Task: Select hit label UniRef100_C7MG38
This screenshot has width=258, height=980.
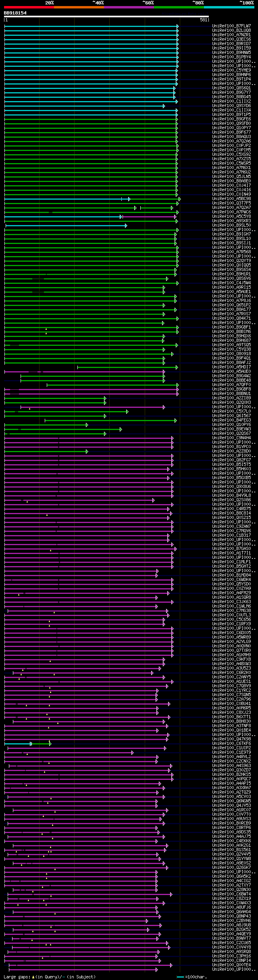Action: [x=231, y=610]
